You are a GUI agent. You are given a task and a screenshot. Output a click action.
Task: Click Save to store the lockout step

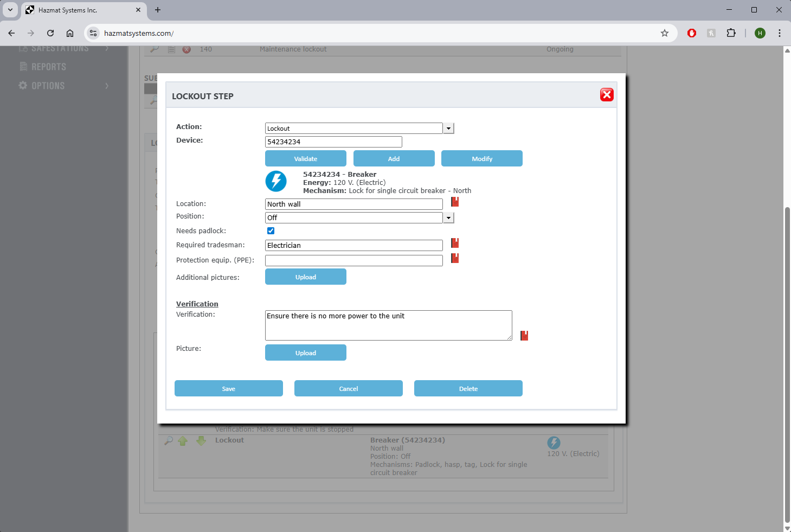(x=228, y=388)
